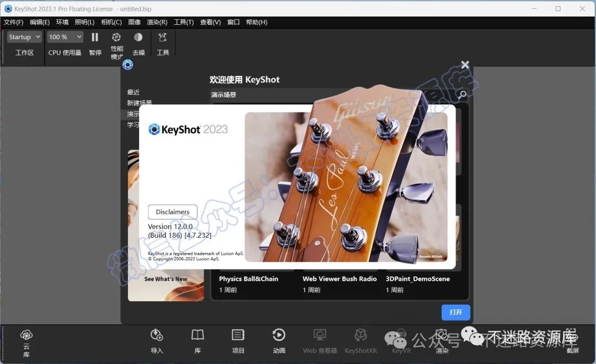596x364 pixels.
Task: Expand the Startup workspace dropdown
Action: [x=24, y=37]
